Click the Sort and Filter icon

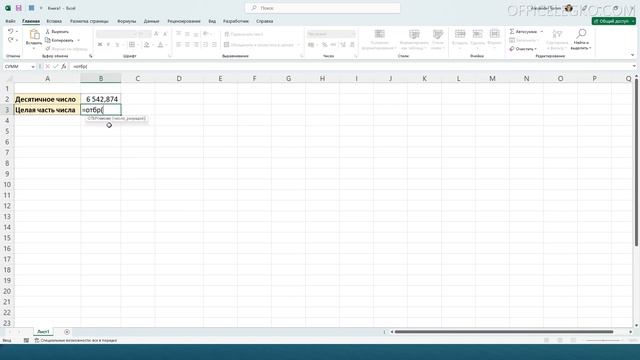(557, 35)
